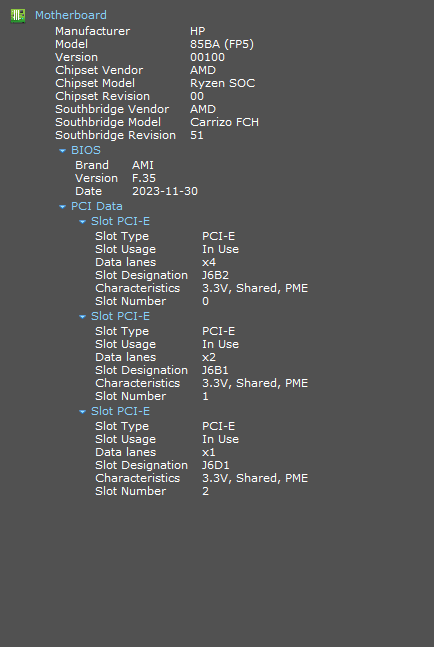
Task: Click the Data lanes value x2
Action: tap(209, 357)
